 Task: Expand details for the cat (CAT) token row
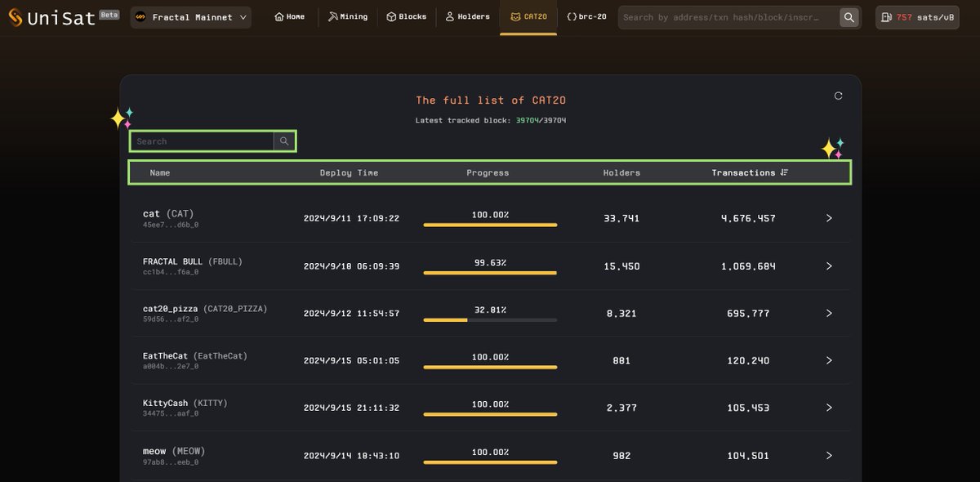(x=828, y=218)
